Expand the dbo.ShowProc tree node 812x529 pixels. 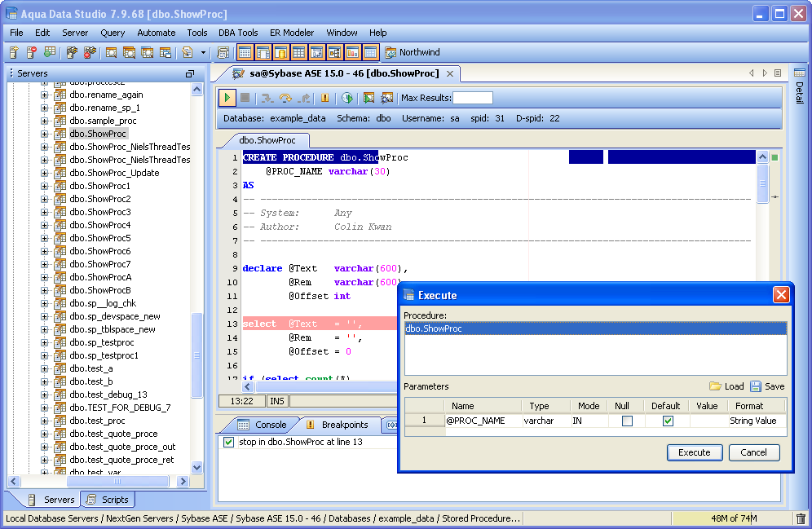tap(45, 134)
